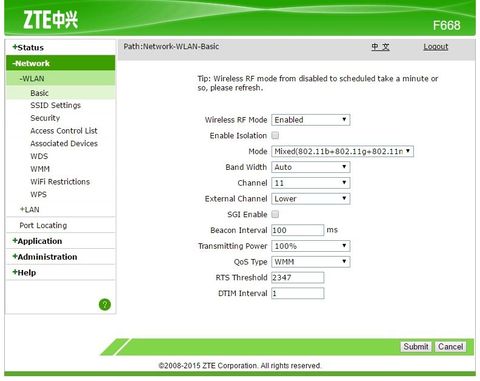Click the RTS Threshold input field

297,277
